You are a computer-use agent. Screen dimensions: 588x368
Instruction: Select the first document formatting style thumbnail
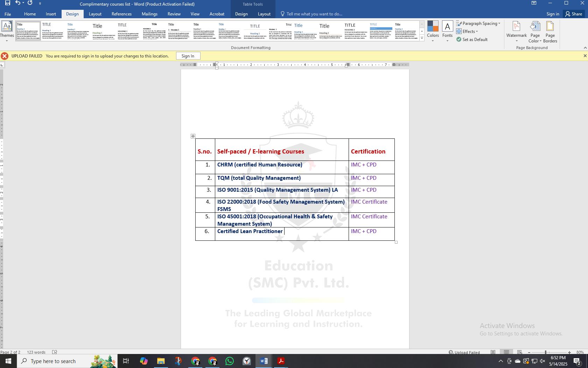coord(28,31)
